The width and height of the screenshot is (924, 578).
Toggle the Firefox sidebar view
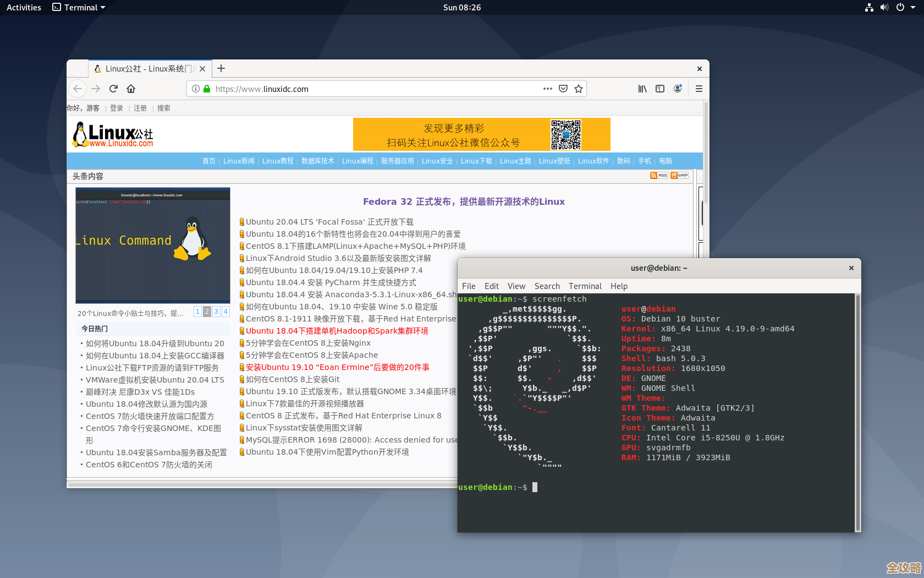click(660, 89)
